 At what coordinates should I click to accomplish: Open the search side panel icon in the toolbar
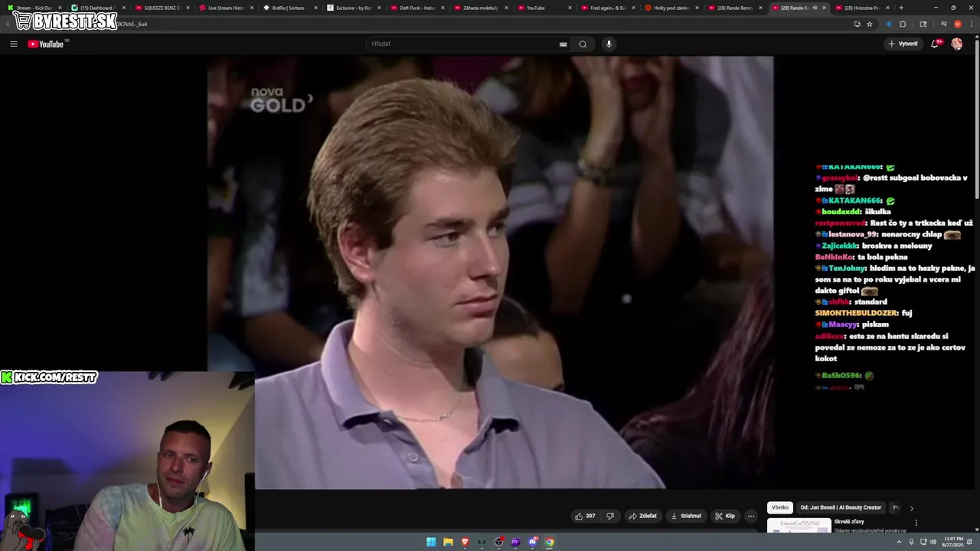coord(923,24)
